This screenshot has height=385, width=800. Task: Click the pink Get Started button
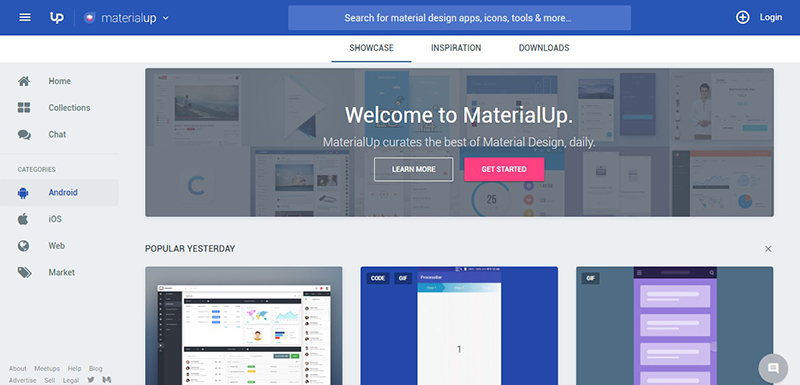[504, 169]
